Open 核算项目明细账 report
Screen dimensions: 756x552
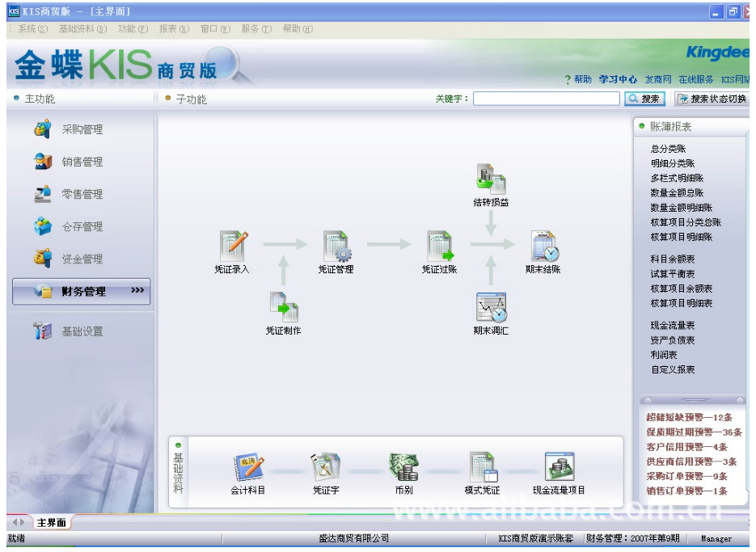coord(681,237)
